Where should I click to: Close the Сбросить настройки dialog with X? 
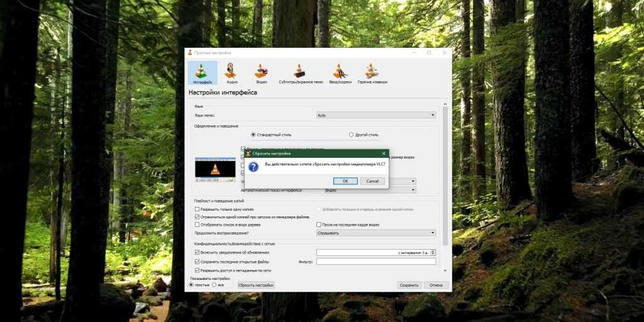[x=384, y=153]
